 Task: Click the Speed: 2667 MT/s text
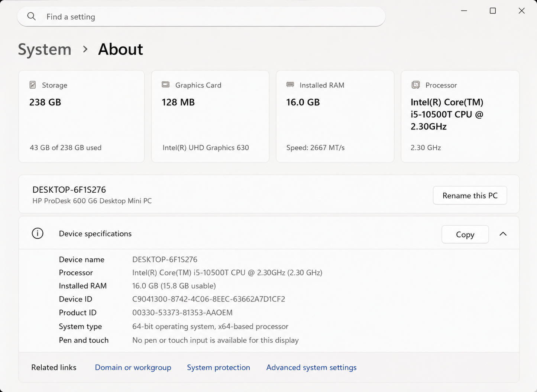tap(316, 148)
